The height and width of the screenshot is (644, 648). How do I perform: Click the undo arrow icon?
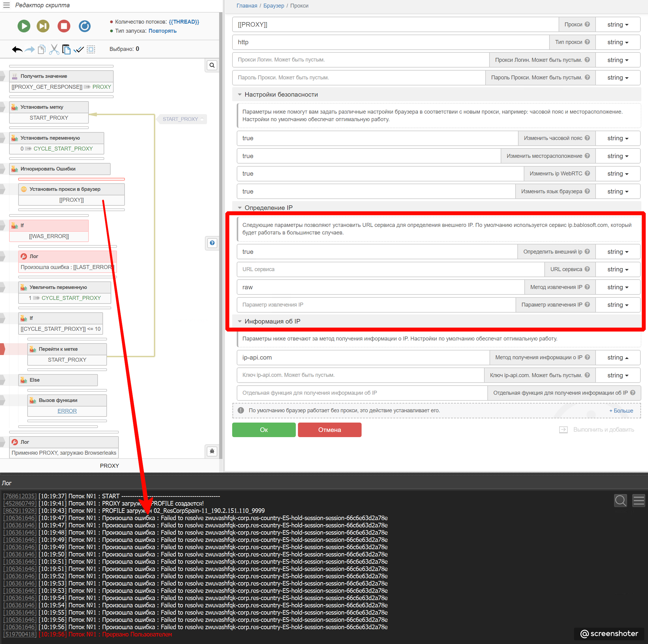[x=17, y=50]
